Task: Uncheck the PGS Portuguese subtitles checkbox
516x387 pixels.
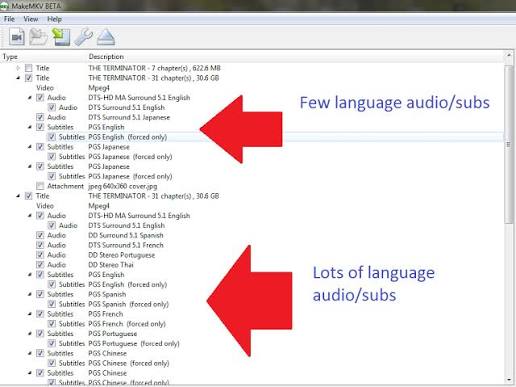Action: click(40, 334)
